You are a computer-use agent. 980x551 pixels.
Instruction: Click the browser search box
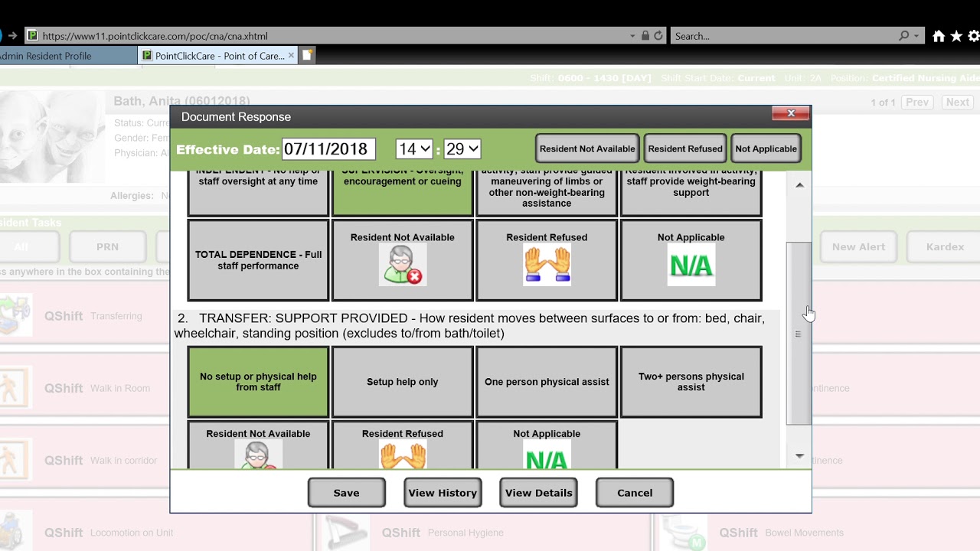[x=785, y=36]
